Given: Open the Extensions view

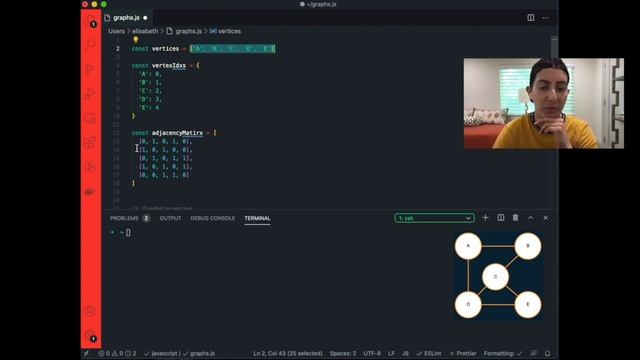Looking at the screenshot, I should pyautogui.click(x=90, y=142).
